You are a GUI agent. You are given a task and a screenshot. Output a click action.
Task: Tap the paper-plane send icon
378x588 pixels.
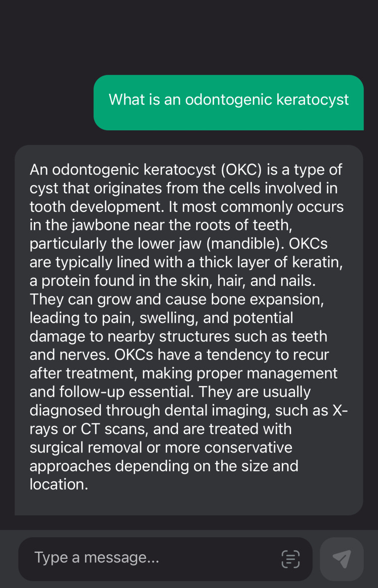342,559
